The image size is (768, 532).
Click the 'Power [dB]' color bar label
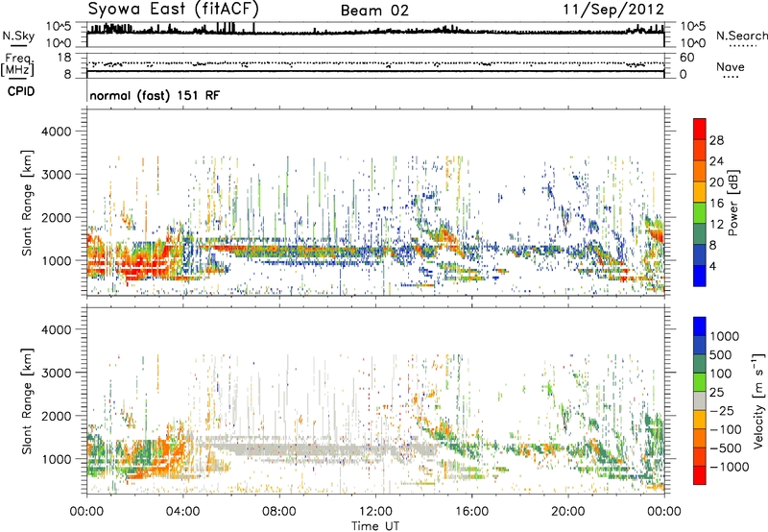point(732,203)
